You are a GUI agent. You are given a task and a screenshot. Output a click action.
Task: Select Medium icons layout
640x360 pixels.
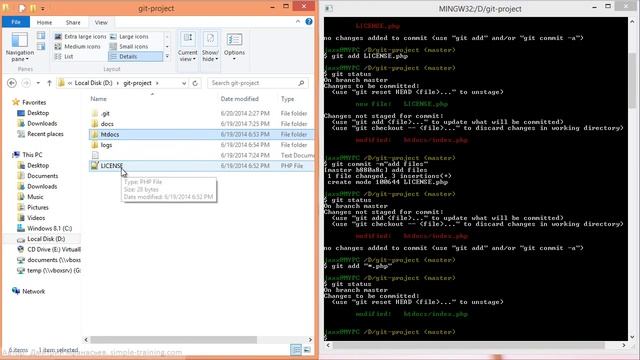pyautogui.click(x=78, y=47)
